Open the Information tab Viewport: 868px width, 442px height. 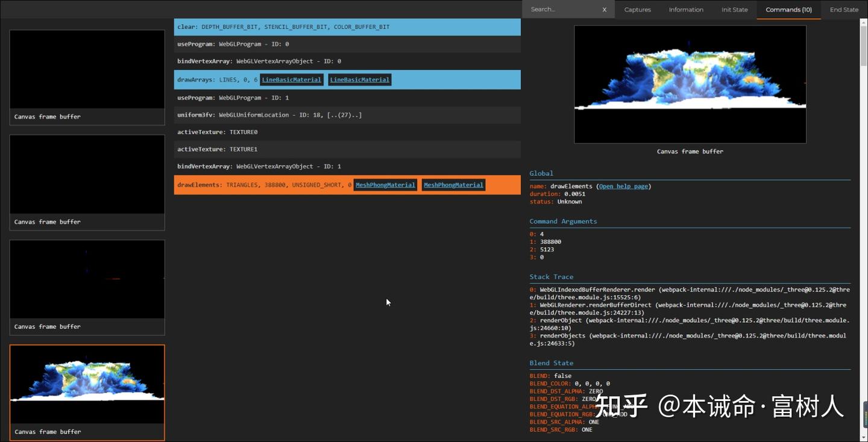click(x=686, y=9)
